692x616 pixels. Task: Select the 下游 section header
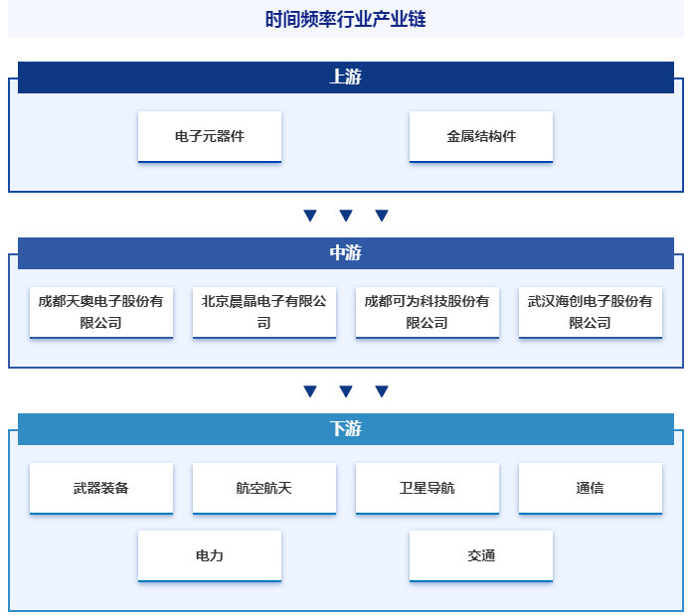(346, 429)
